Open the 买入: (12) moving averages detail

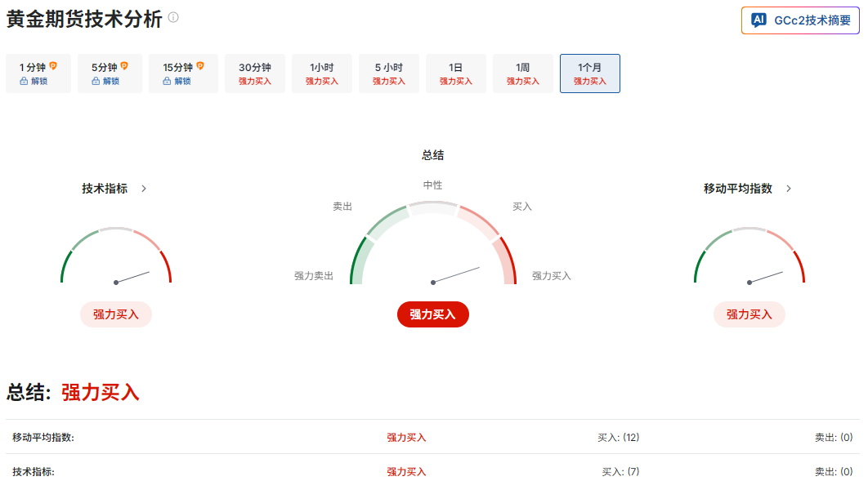[x=619, y=437]
